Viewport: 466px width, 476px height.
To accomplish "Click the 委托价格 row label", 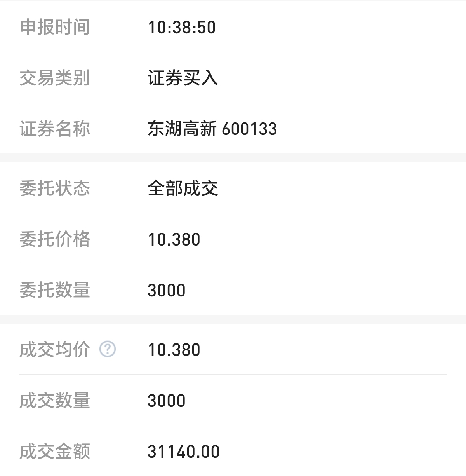I will pyautogui.click(x=55, y=239).
